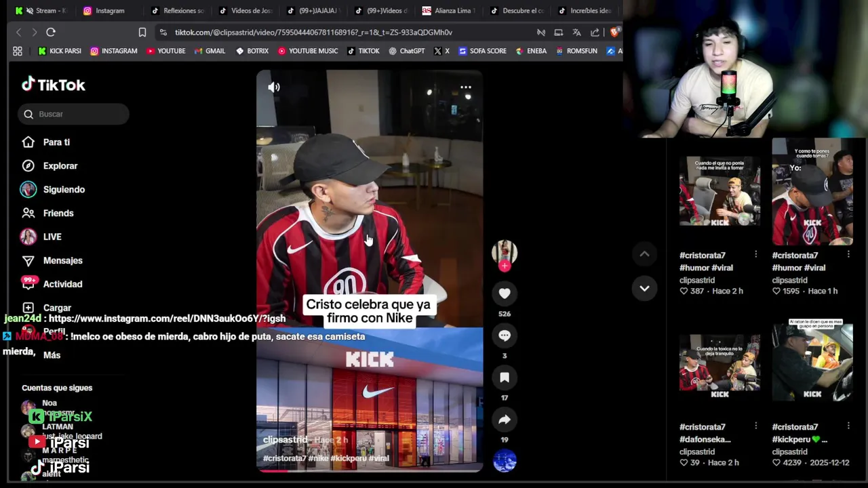Click heart on the 4239-likes video

[776, 462]
